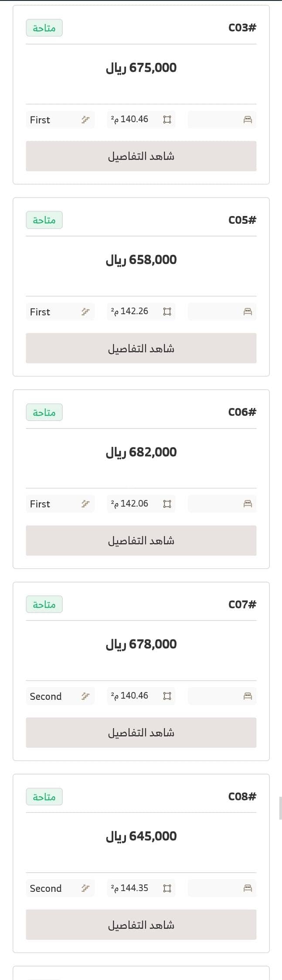The image size is (282, 980).
Task: Click the area icon beside 142.26 in C05
Action: pos(167,312)
